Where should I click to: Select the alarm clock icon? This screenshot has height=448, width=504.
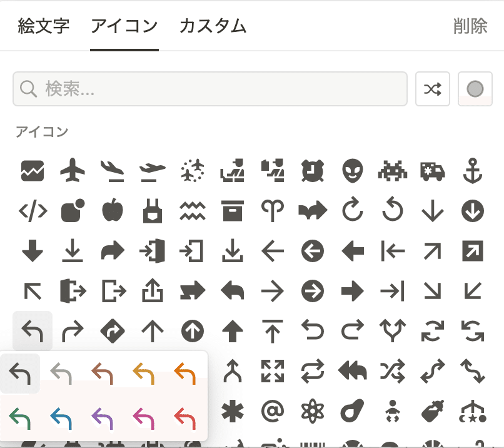click(x=312, y=171)
